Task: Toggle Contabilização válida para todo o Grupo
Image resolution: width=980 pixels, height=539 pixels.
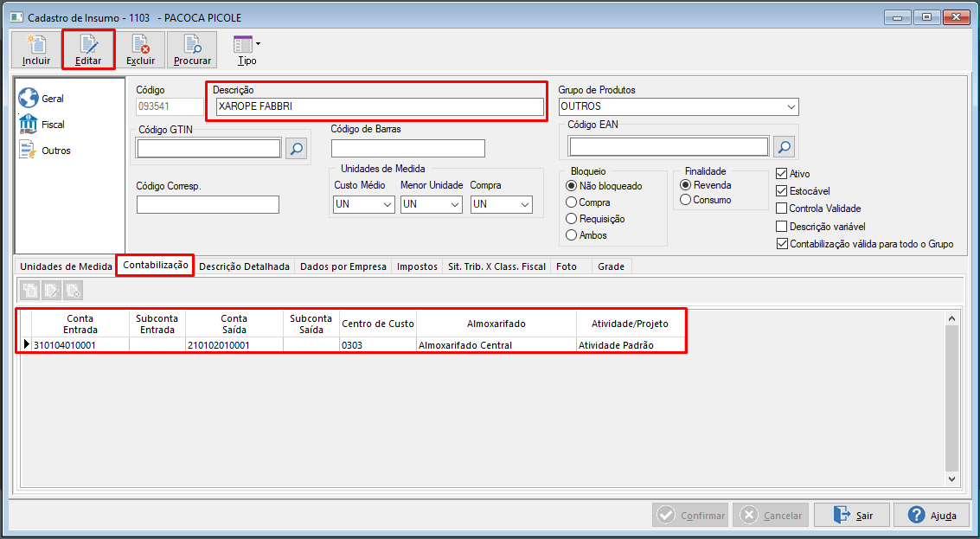Action: tap(781, 244)
